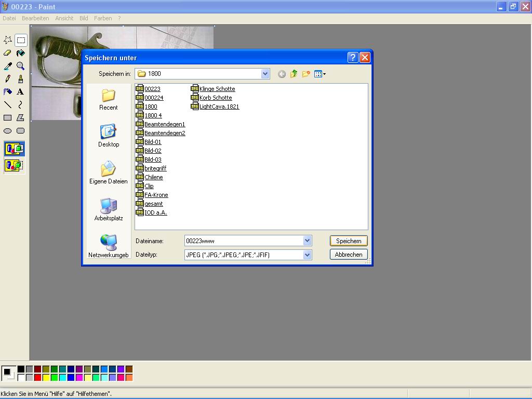The height and width of the screenshot is (399, 532).
Task: Choose the Text tool
Action: pos(20,92)
